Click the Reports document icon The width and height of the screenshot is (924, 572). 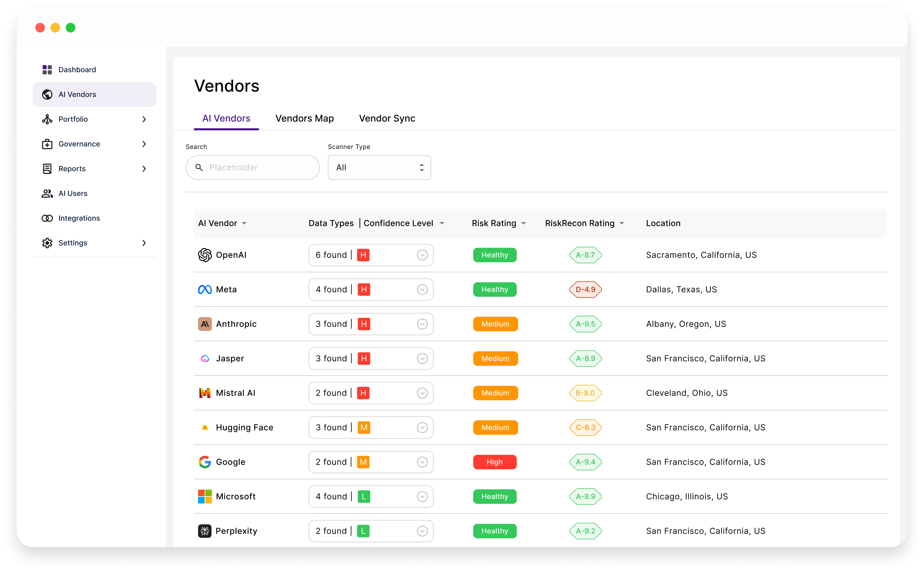click(47, 169)
